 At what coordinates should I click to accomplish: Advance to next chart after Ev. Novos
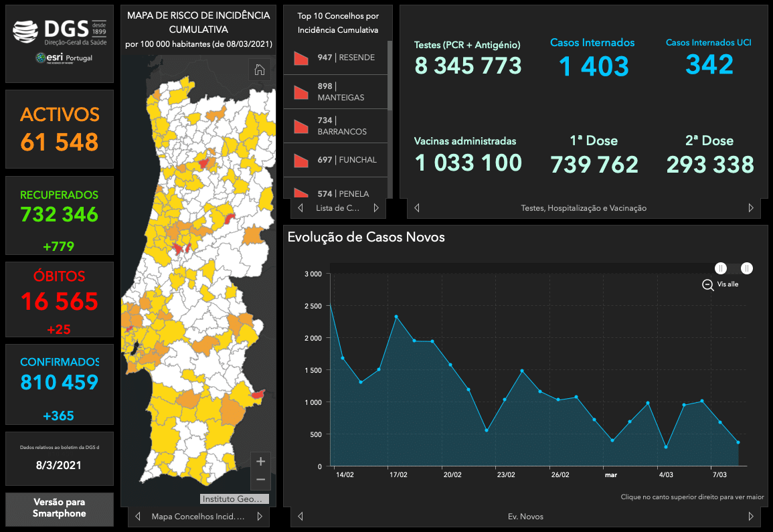click(x=750, y=517)
